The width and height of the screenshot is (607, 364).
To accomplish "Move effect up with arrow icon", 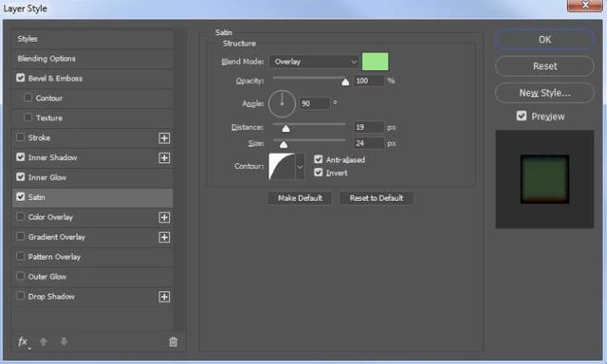I will click(x=44, y=342).
